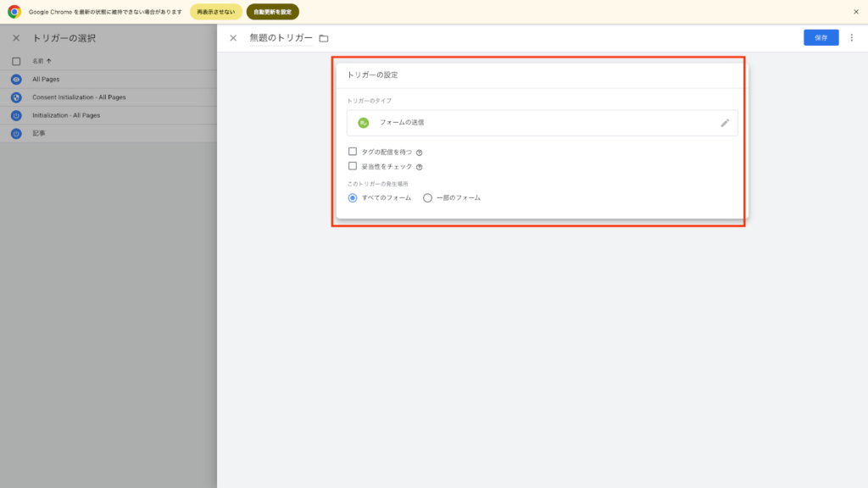Toggle the select-all checkbox in trigger list
Viewport: 868px width, 488px height.
point(16,61)
